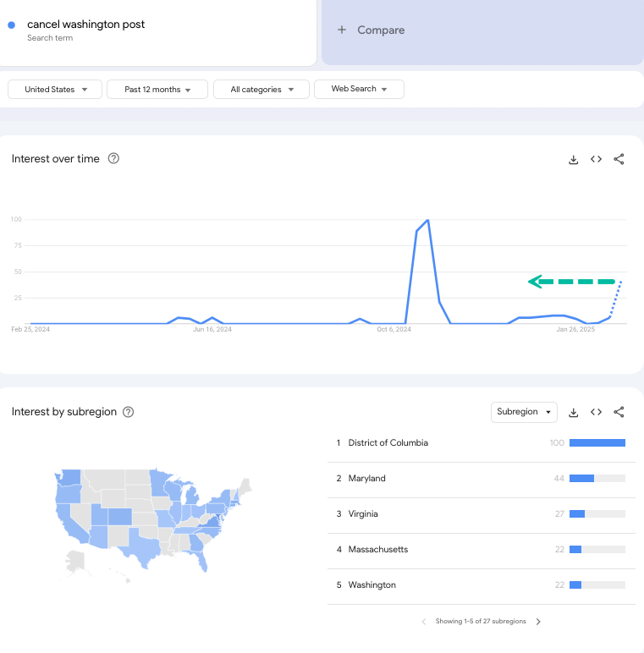Click the 100 peak on the trend line
644x653 pixels.
(x=428, y=220)
